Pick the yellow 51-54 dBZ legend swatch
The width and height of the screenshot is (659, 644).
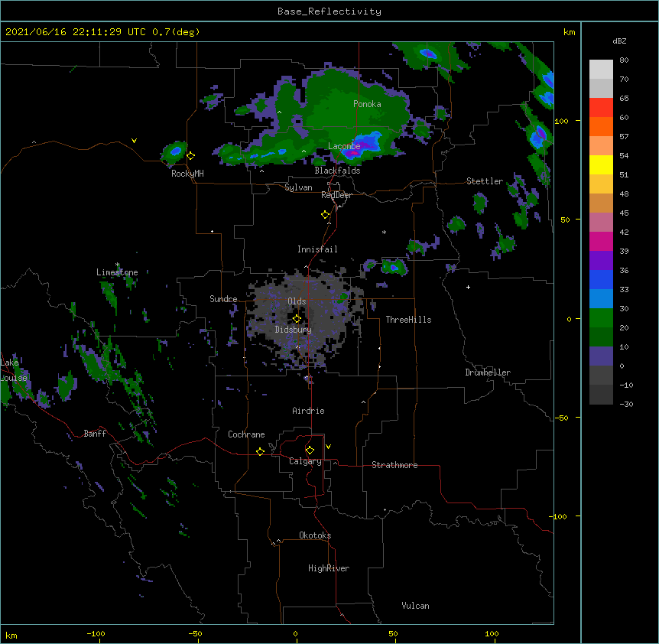(601, 165)
